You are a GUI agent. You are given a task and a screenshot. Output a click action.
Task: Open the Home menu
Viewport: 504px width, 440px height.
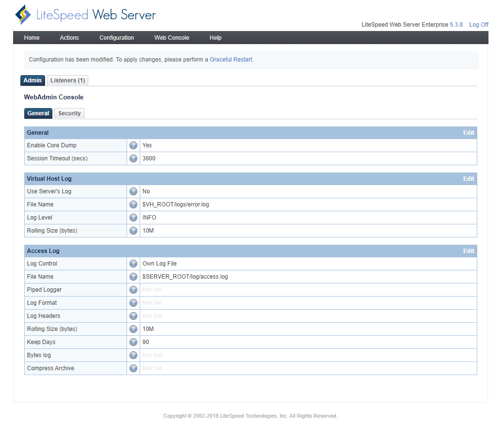point(32,38)
